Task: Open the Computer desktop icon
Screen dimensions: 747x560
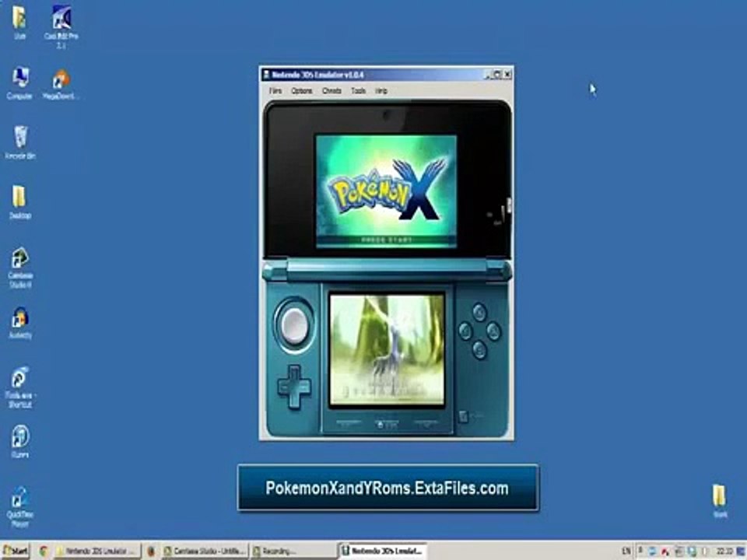Action: click(x=19, y=83)
